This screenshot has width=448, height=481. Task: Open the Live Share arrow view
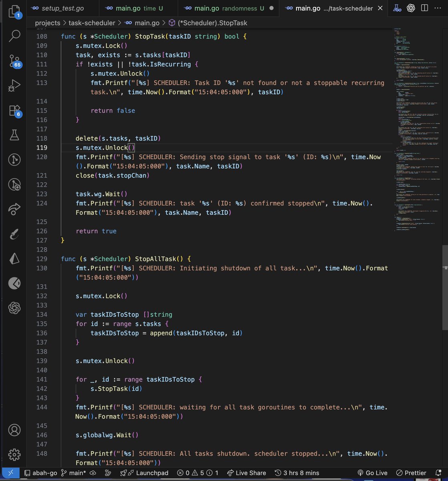click(x=14, y=209)
